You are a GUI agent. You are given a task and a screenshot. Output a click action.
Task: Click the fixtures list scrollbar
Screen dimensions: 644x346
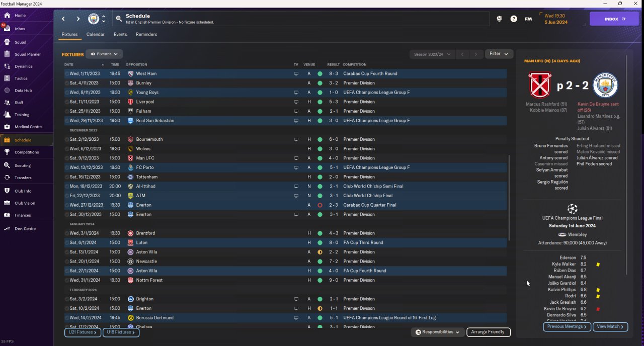tap(510, 197)
